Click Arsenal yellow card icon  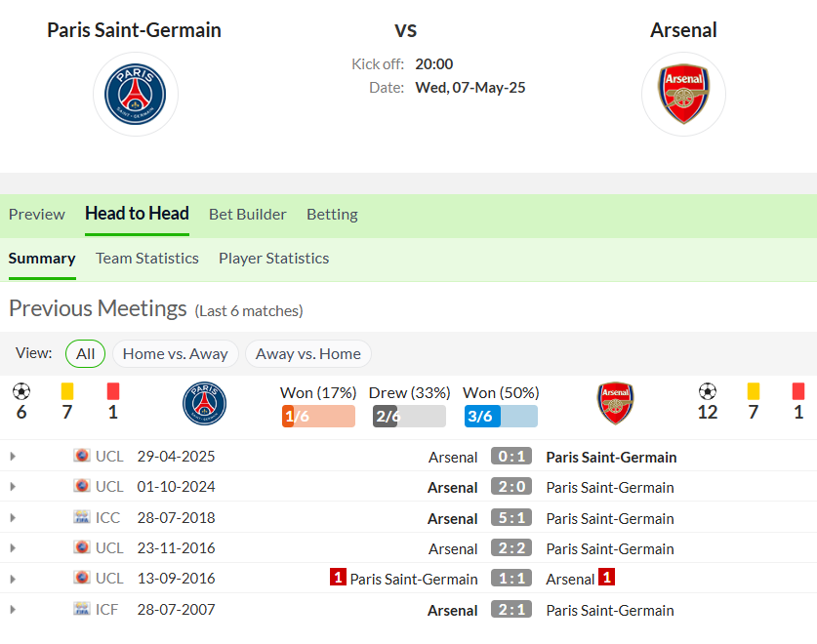753,391
